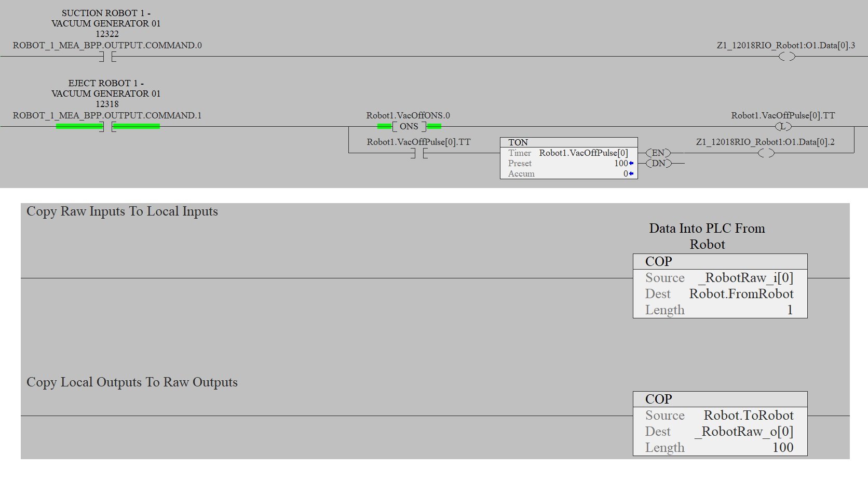Toggle the ROBOT_1_MEA_BPP.OUTPUT.COMMAND.0 contact
This screenshot has height=481, width=868.
[x=106, y=56]
